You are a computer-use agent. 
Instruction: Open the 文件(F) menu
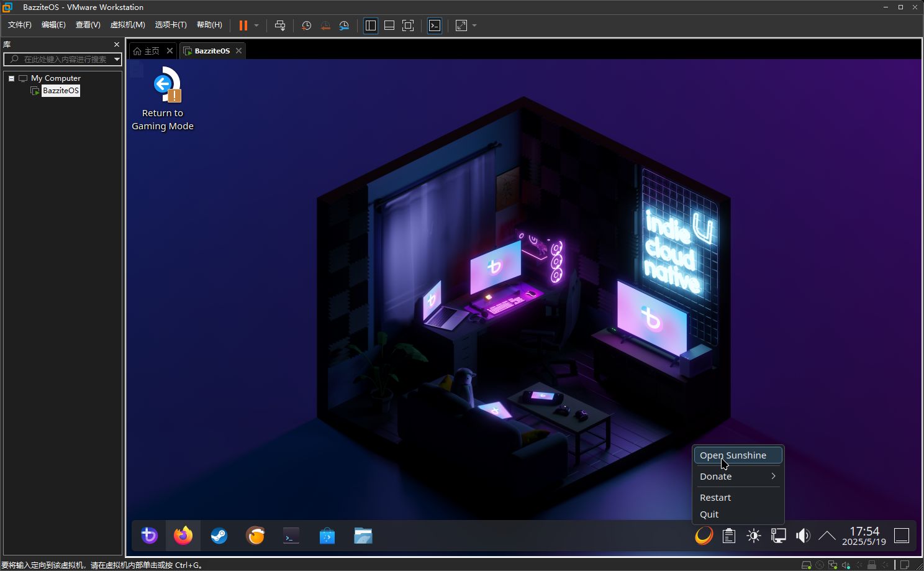pyautogui.click(x=20, y=25)
